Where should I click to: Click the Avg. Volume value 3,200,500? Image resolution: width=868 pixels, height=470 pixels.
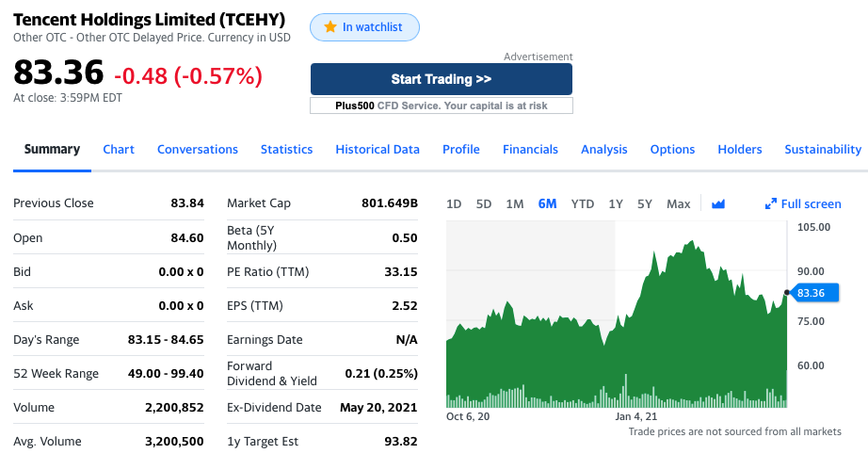tap(174, 442)
